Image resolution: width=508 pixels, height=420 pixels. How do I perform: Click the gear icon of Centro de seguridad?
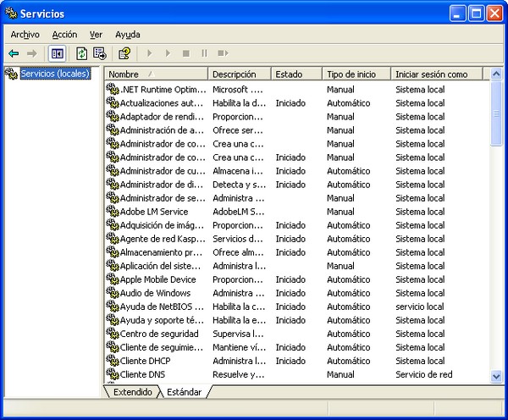[x=113, y=334]
